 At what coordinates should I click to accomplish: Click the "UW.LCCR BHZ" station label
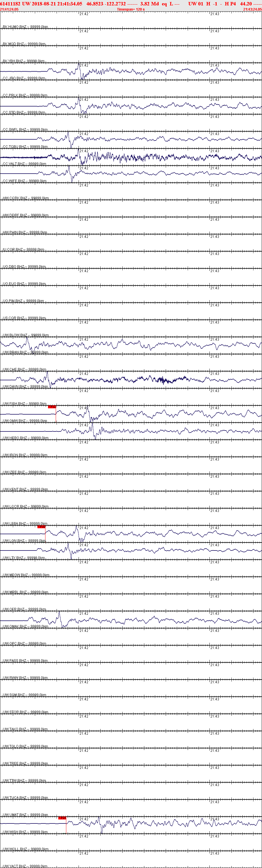15,507
